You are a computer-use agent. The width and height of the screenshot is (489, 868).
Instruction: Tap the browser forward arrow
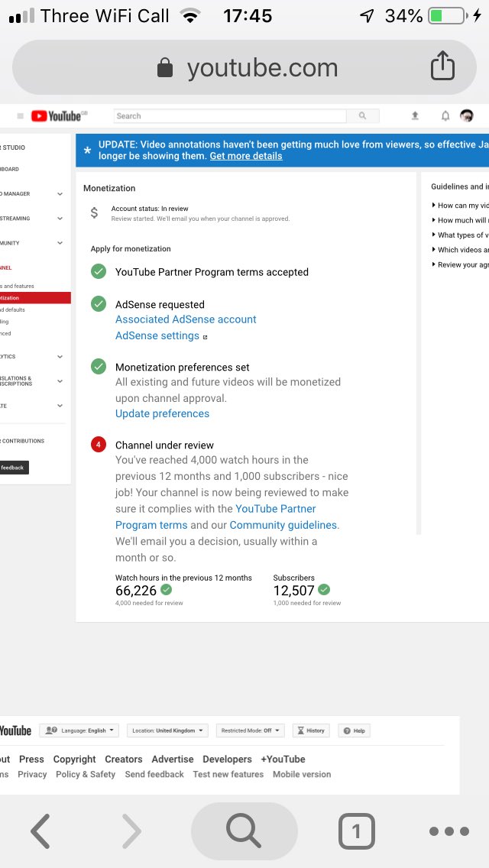[132, 831]
